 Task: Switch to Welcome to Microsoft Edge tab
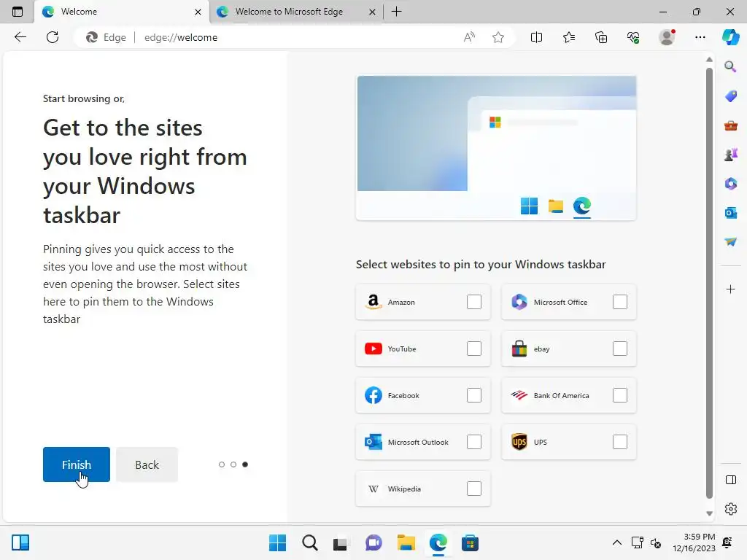click(x=295, y=12)
